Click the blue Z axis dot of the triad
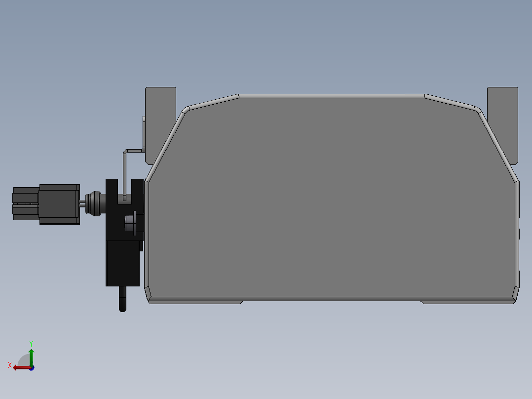Image resolution: width=532 pixels, height=399 pixels. [x=32, y=368]
